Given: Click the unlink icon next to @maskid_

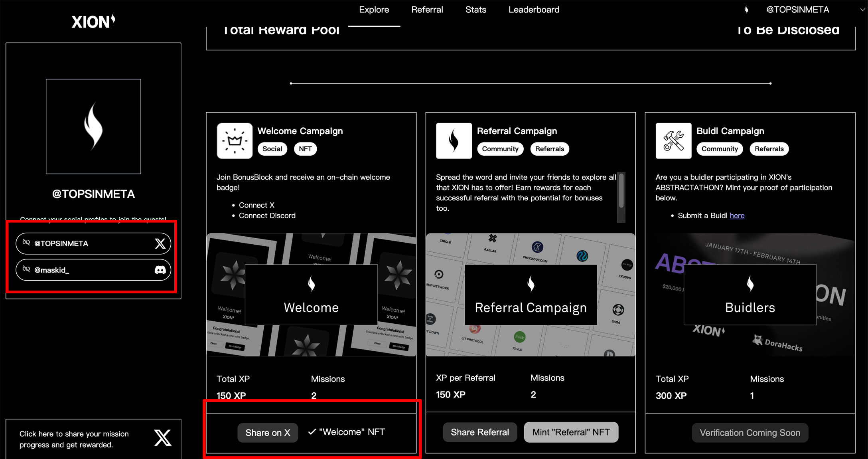Looking at the screenshot, I should (x=26, y=269).
